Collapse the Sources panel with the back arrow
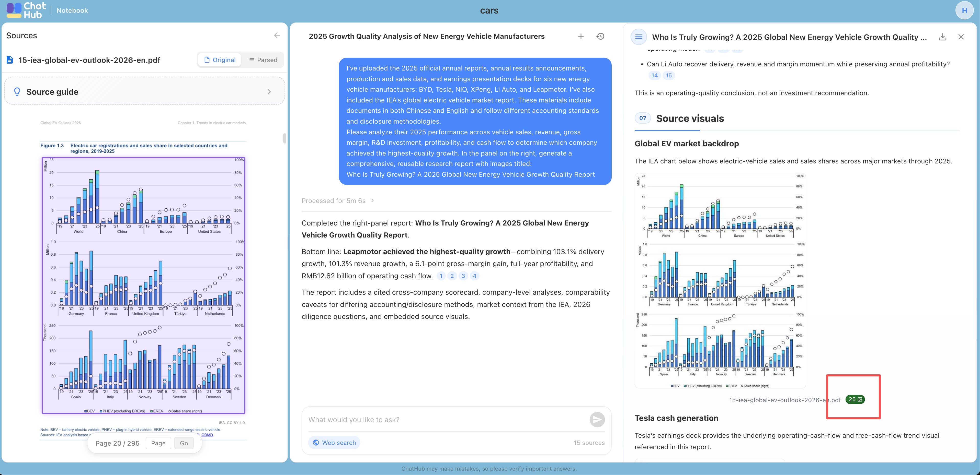Screen dimensions: 980x475 coord(277,35)
